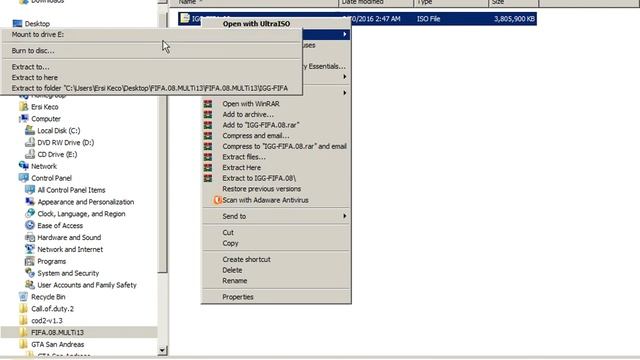This screenshot has height=360, width=640.
Task: Expand the Send to submenu
Action: pyautogui.click(x=276, y=216)
